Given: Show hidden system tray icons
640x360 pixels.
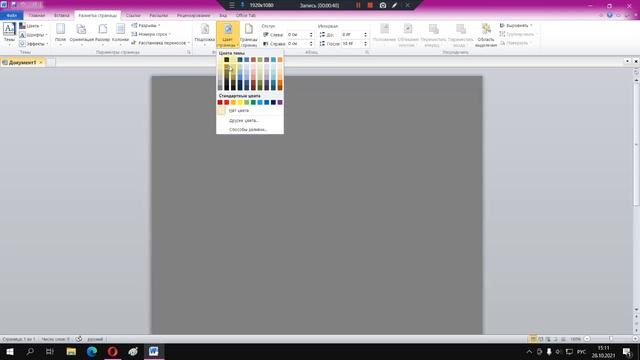Looking at the screenshot, I should [529, 351].
